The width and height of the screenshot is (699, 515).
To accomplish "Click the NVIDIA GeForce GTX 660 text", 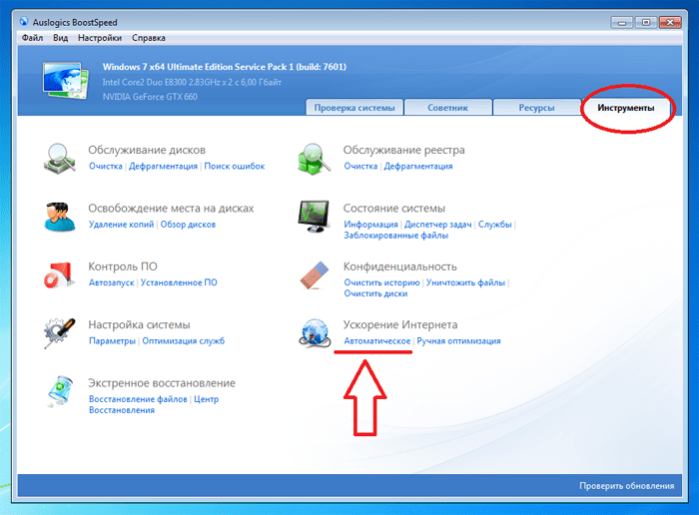I will [150, 97].
